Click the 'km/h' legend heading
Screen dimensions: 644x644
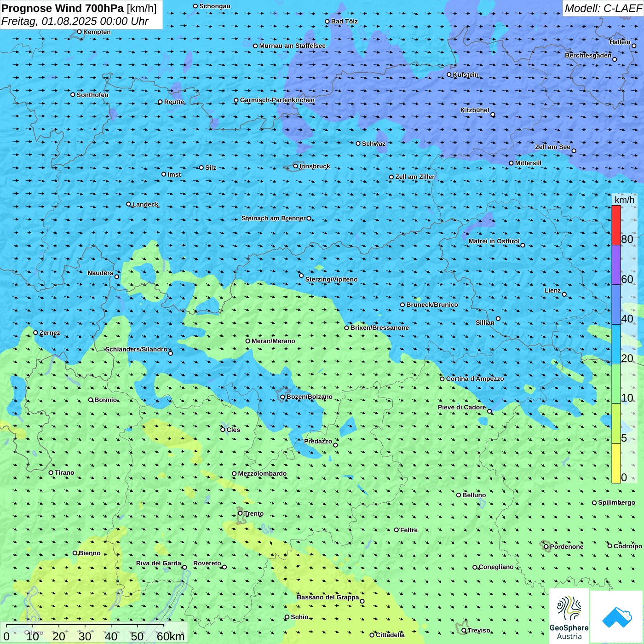624,200
